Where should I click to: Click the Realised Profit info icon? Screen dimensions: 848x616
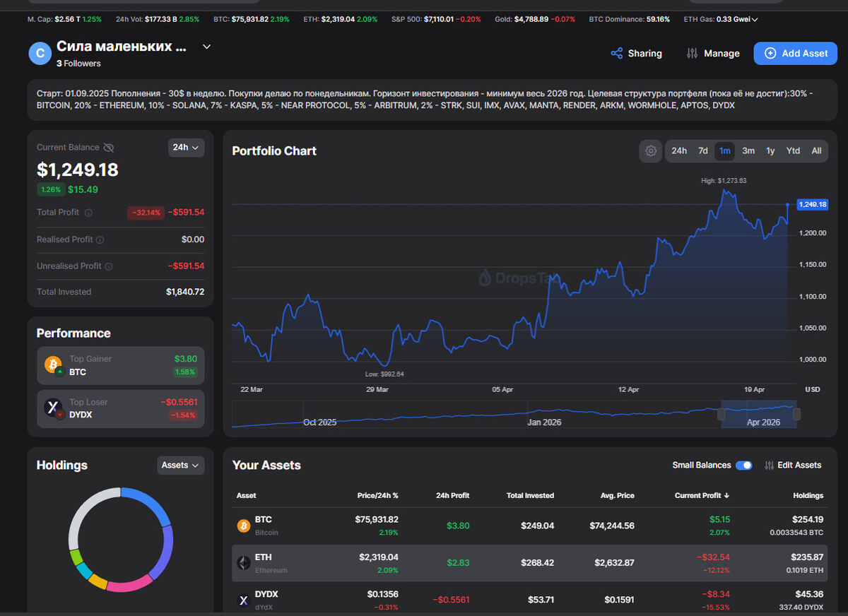(100, 240)
